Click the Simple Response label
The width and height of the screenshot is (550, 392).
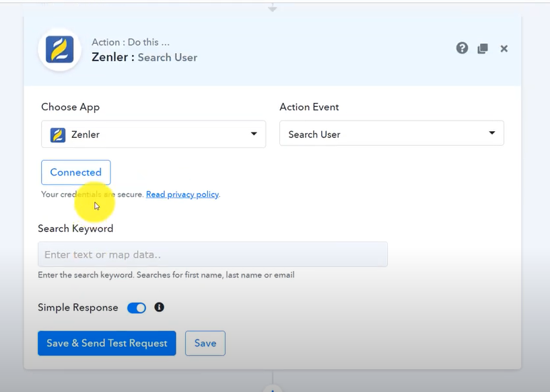(x=78, y=307)
